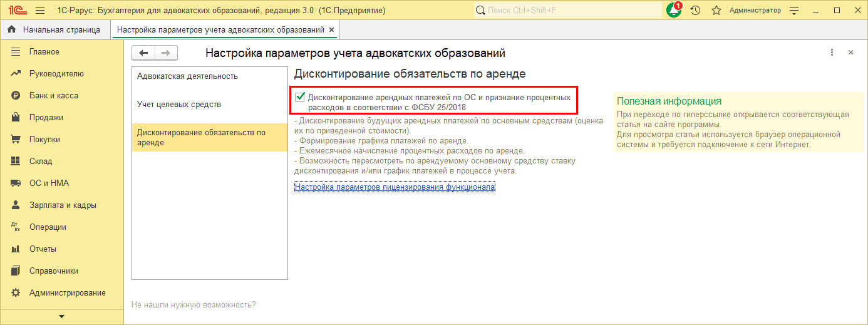
Task: Expand the sidebar sections with the bottom arrow
Action: [61, 317]
